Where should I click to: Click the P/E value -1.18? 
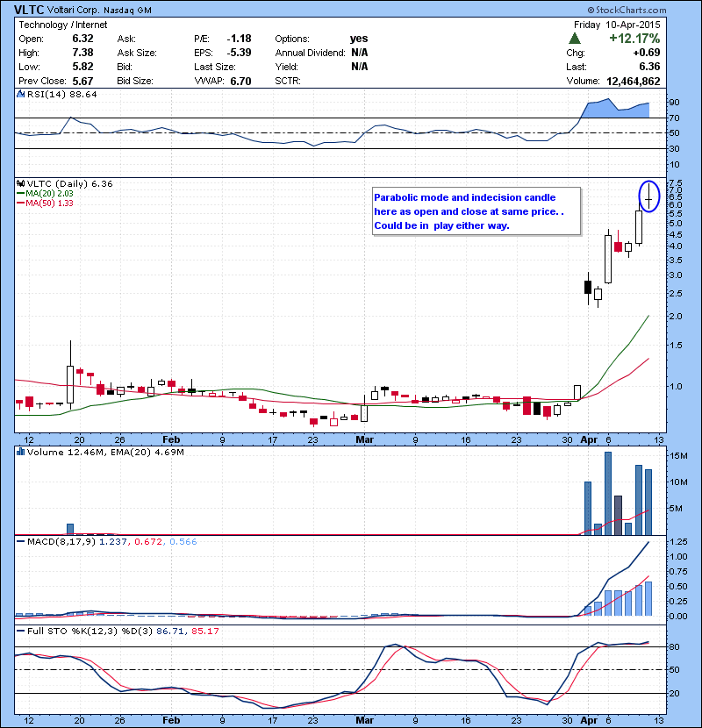coord(239,39)
